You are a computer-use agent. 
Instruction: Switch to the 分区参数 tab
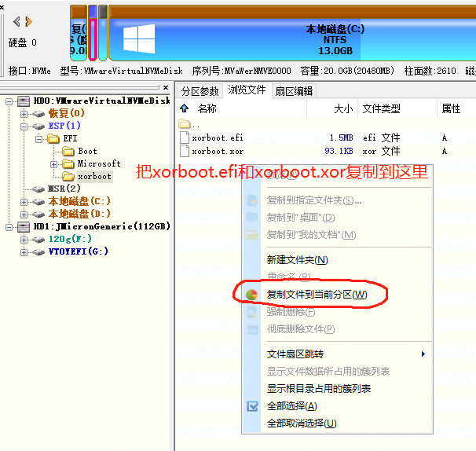[x=200, y=91]
